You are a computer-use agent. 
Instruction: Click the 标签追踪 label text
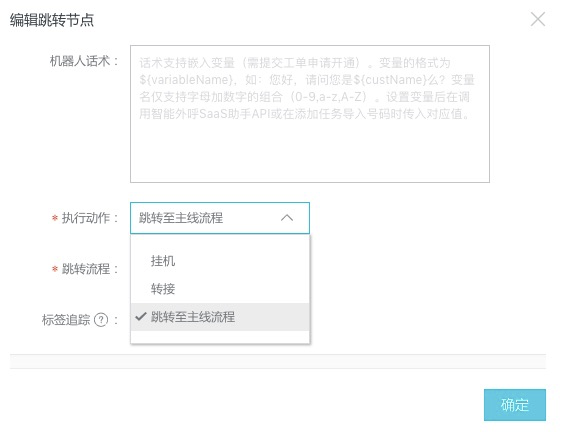click(66, 320)
